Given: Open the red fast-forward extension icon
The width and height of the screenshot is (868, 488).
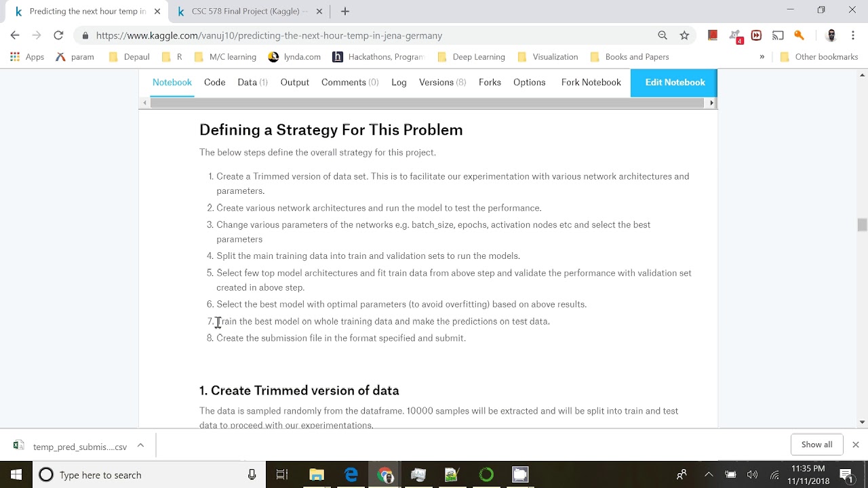Looking at the screenshot, I should (756, 35).
